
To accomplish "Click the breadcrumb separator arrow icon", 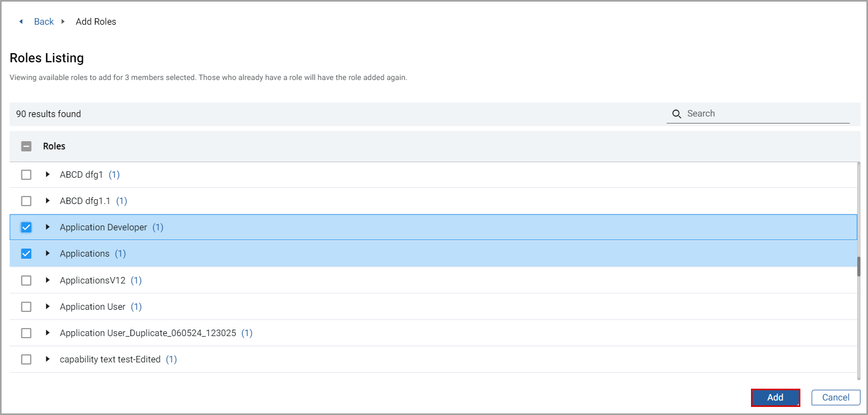I will (63, 21).
